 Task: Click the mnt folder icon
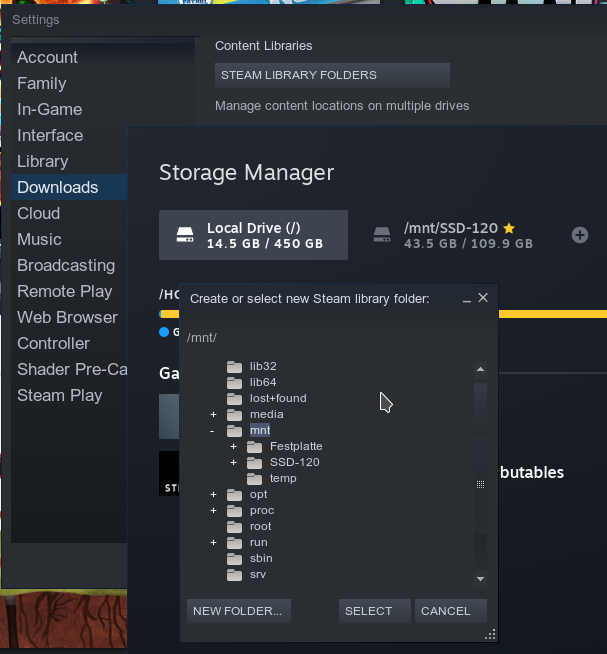point(234,430)
